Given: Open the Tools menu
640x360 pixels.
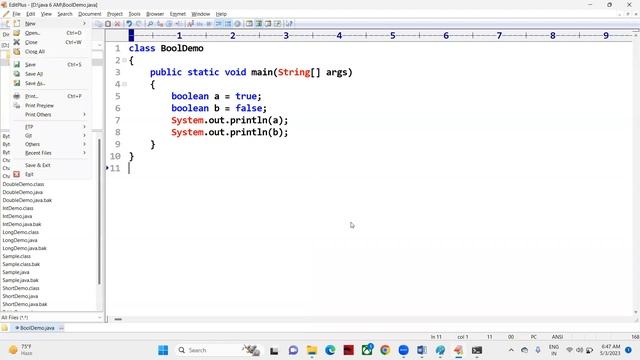Looking at the screenshot, I should click(134, 14).
